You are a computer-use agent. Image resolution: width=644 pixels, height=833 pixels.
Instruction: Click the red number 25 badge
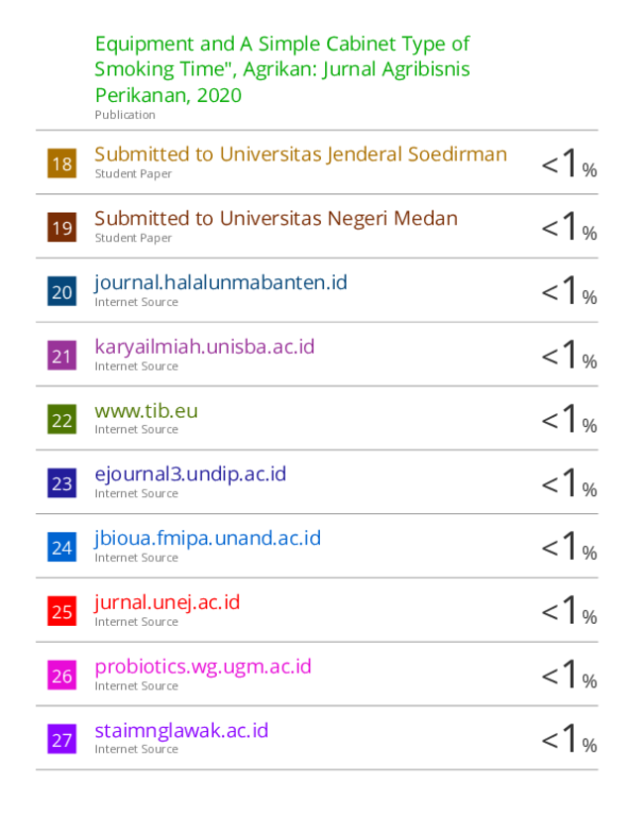coord(61,611)
